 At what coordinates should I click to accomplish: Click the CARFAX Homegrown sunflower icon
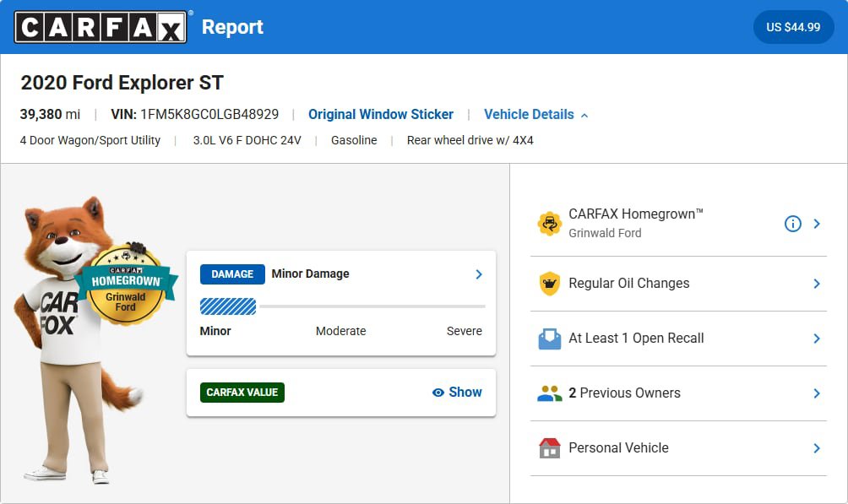tap(550, 224)
